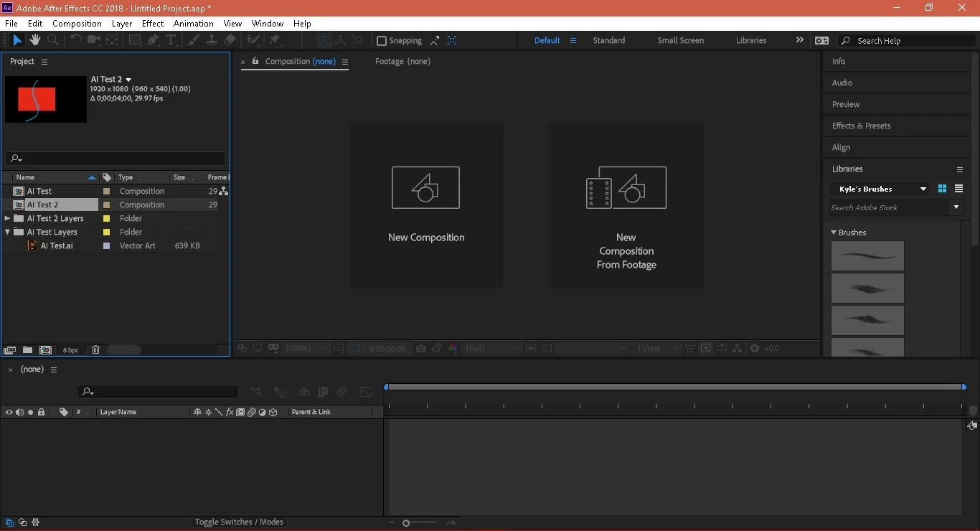The image size is (980, 531).
Task: Switch to the Footage (none) tab
Action: (x=402, y=62)
